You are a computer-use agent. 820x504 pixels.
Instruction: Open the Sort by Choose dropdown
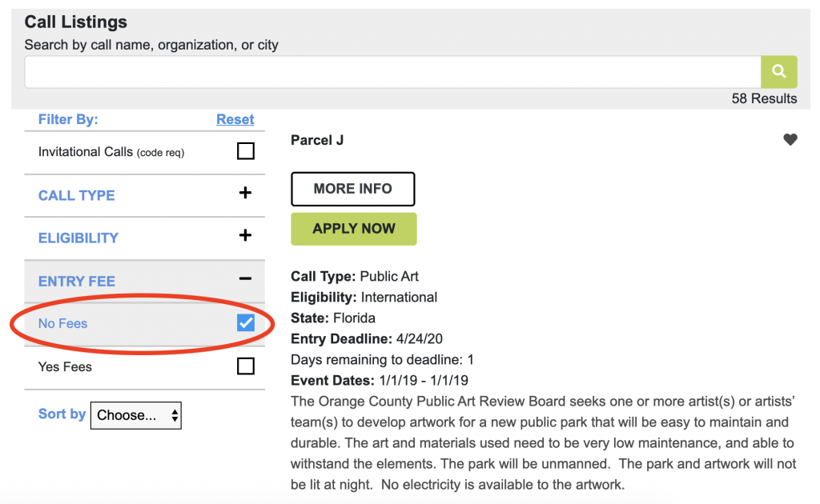coord(135,415)
